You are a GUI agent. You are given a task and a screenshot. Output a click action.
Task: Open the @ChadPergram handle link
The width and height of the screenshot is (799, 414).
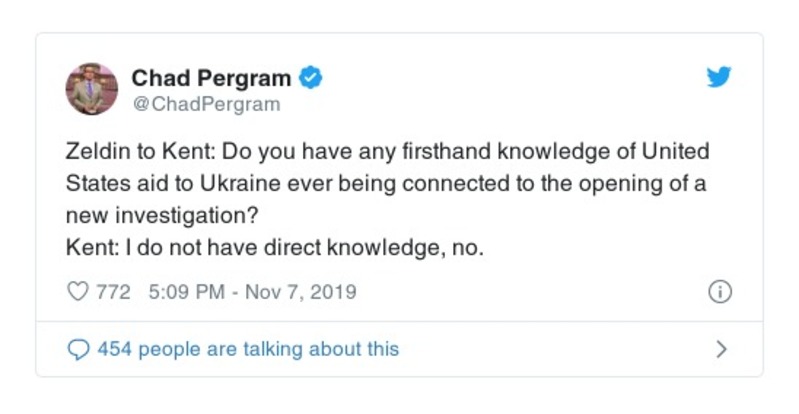[x=206, y=104]
